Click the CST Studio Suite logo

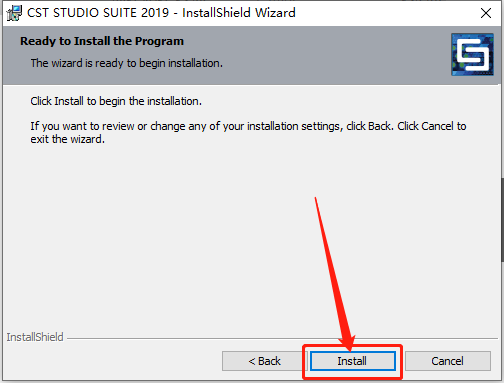click(x=472, y=54)
